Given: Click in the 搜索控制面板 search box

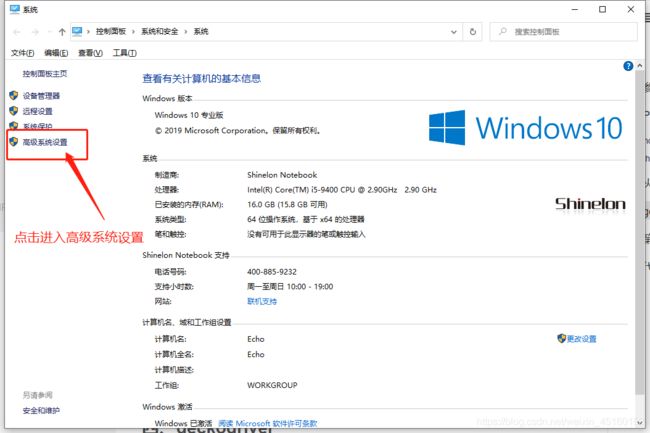Looking at the screenshot, I should click(x=563, y=31).
